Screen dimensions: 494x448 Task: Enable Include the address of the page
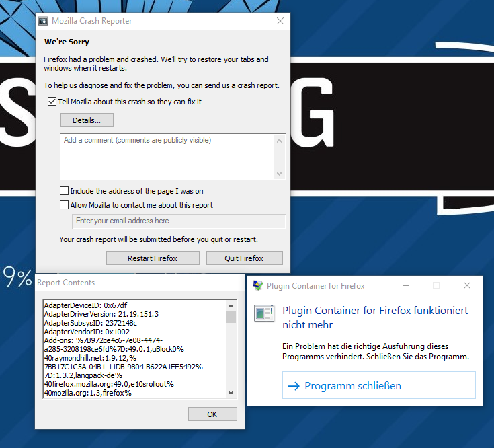(x=64, y=191)
